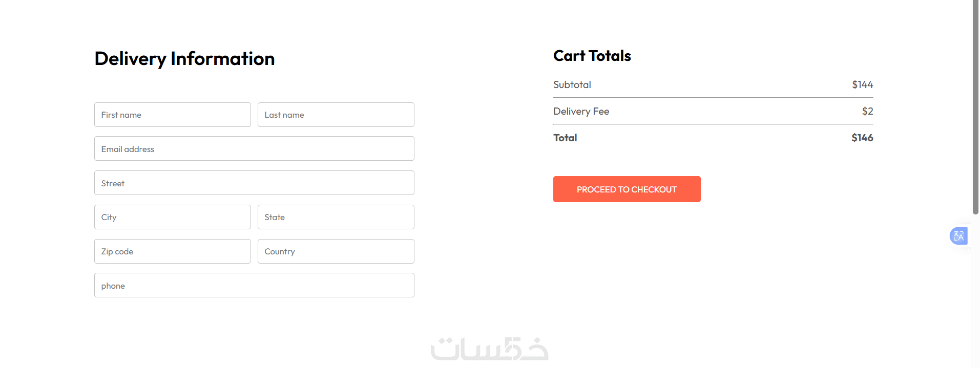The image size is (980, 368).
Task: Select the Email address field
Action: point(254,149)
